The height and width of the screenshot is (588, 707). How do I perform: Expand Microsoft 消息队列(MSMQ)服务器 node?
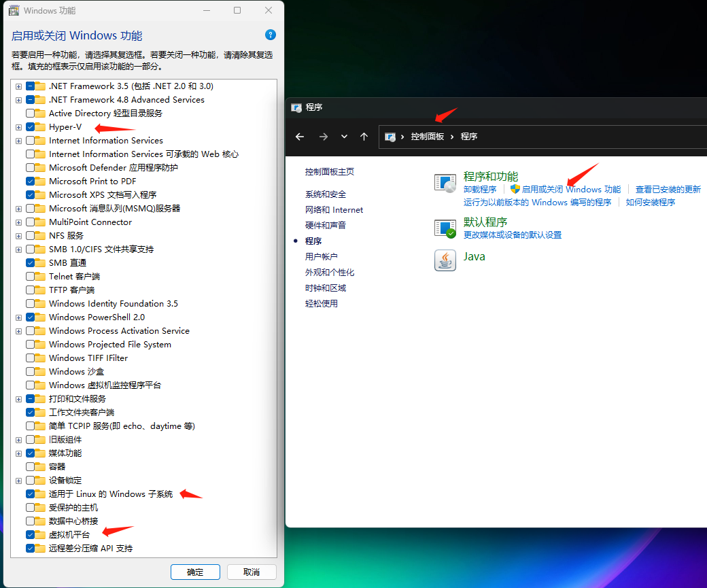coord(18,209)
